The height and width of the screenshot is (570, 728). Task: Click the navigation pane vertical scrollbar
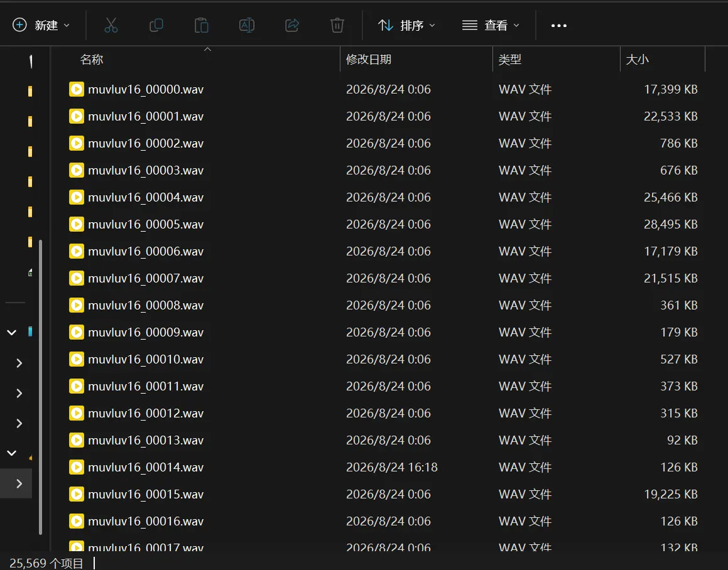pyautogui.click(x=40, y=387)
